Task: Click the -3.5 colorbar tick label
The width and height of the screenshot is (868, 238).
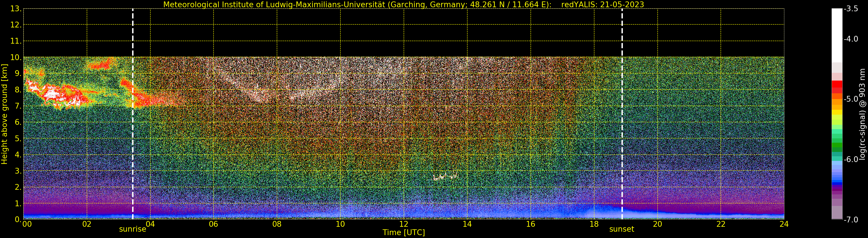Action: 851,9
